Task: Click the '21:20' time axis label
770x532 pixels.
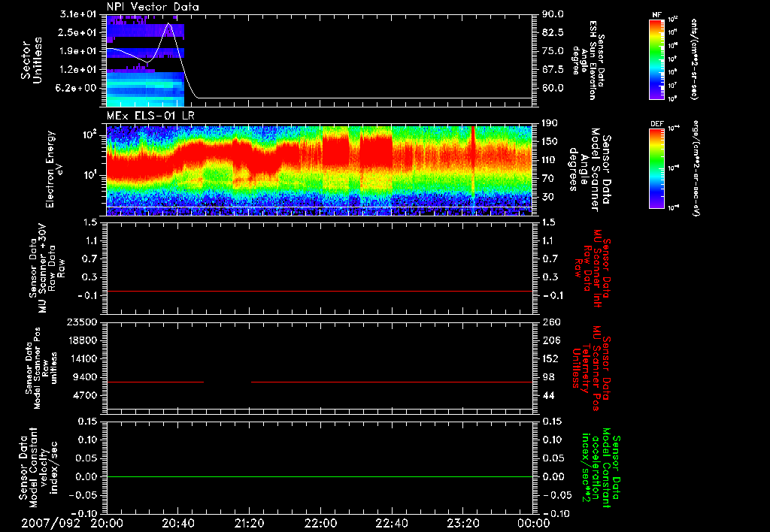Action: [x=250, y=524]
